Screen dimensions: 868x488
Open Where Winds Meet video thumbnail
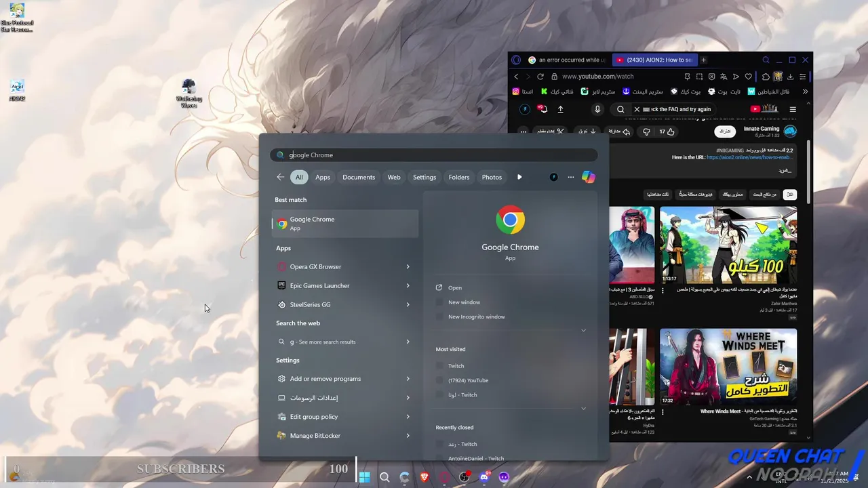click(728, 367)
